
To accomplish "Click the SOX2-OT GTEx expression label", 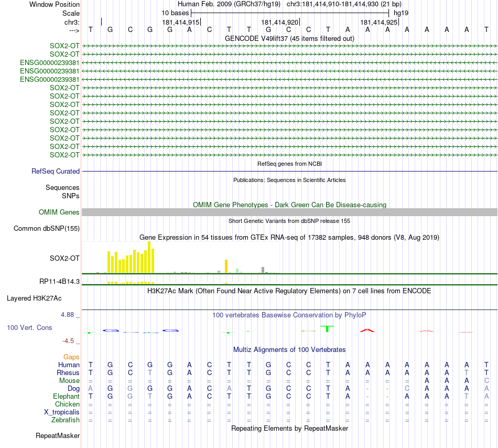I will pos(64,258).
